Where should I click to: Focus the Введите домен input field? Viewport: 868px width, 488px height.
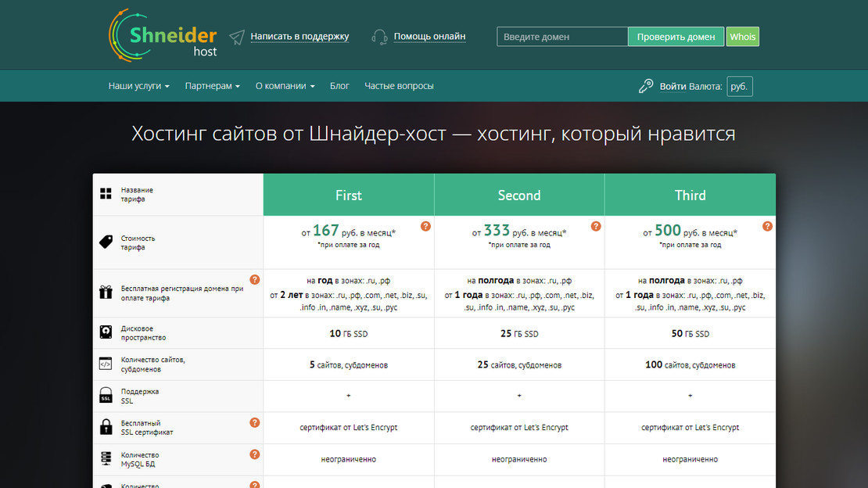[562, 37]
